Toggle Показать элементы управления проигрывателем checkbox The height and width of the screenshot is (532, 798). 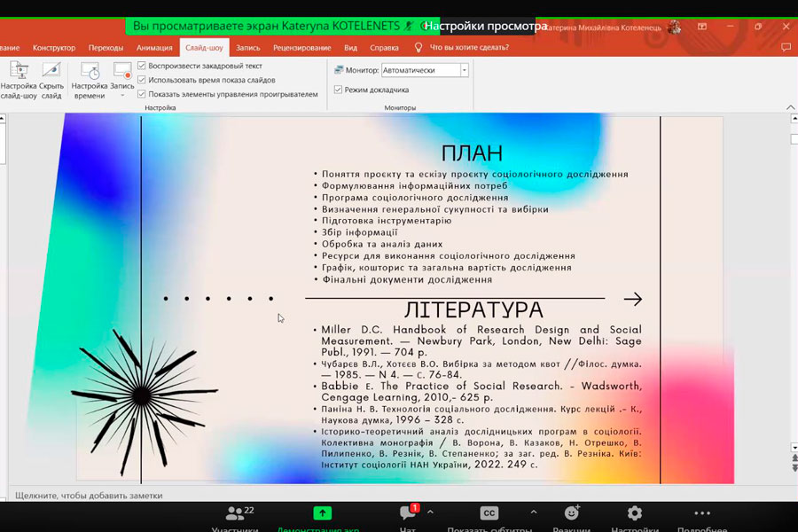coord(142,94)
